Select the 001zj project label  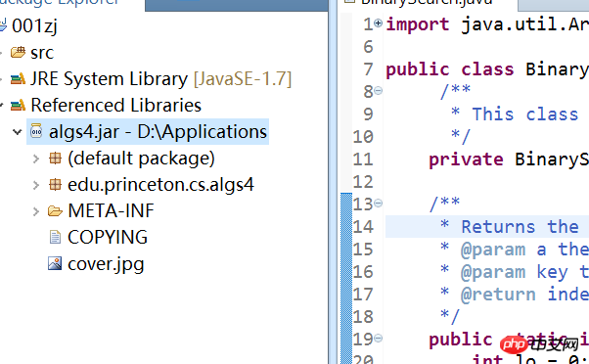[34, 26]
